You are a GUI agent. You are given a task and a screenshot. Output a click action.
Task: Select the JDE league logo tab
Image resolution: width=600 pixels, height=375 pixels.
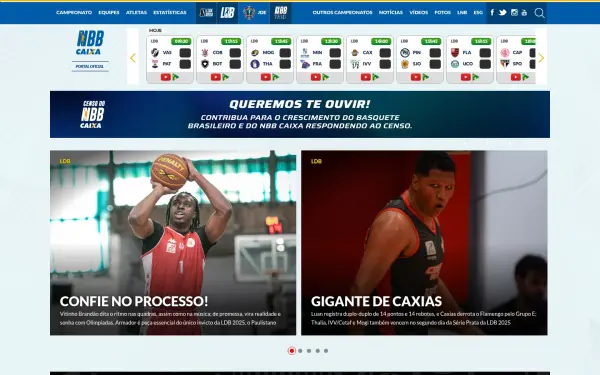[254, 13]
